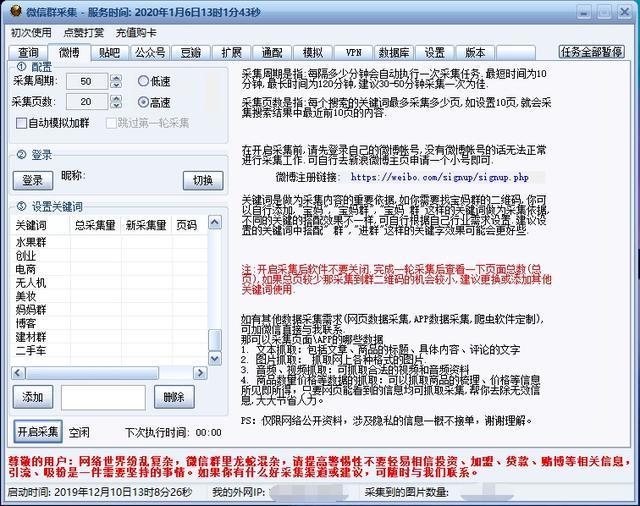This screenshot has width=640, height=506.
Task: Switch to the 微博 tab
Action: coord(69,52)
